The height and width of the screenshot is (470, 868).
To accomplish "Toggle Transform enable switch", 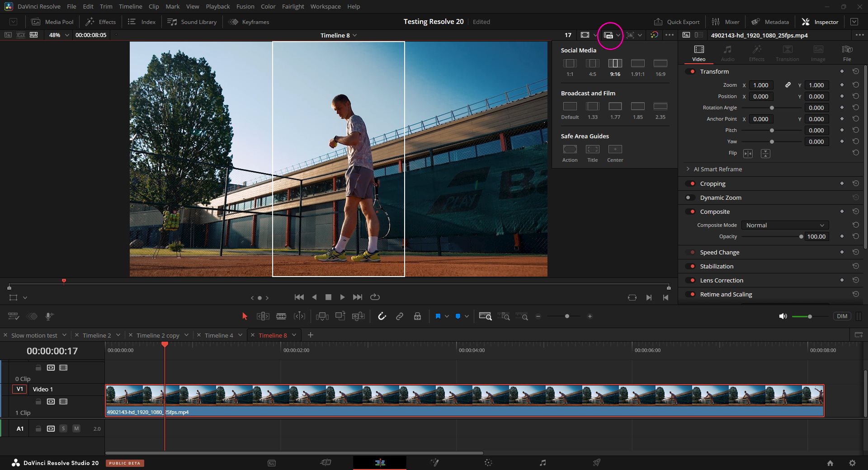I will click(x=690, y=71).
